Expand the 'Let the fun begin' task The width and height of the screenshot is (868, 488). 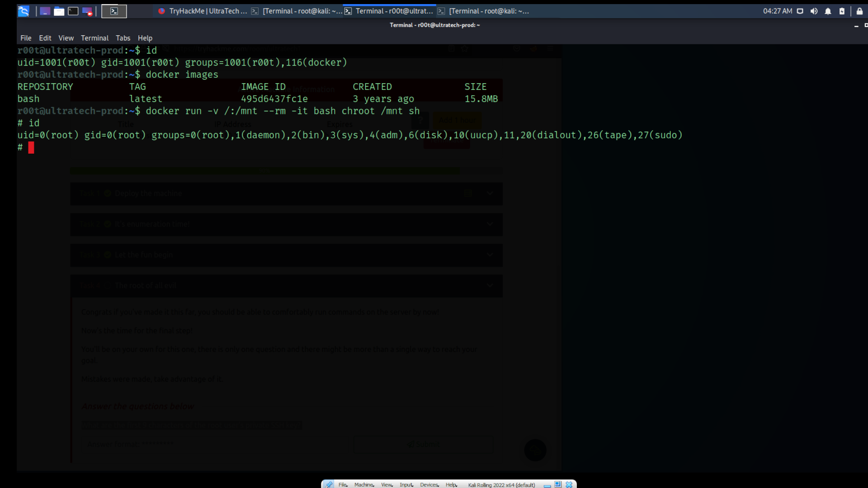click(x=490, y=254)
